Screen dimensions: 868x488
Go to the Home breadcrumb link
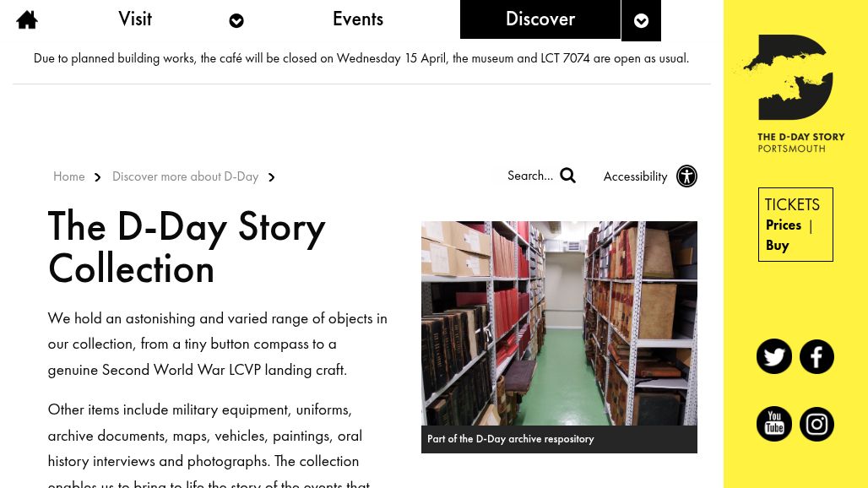pos(68,176)
